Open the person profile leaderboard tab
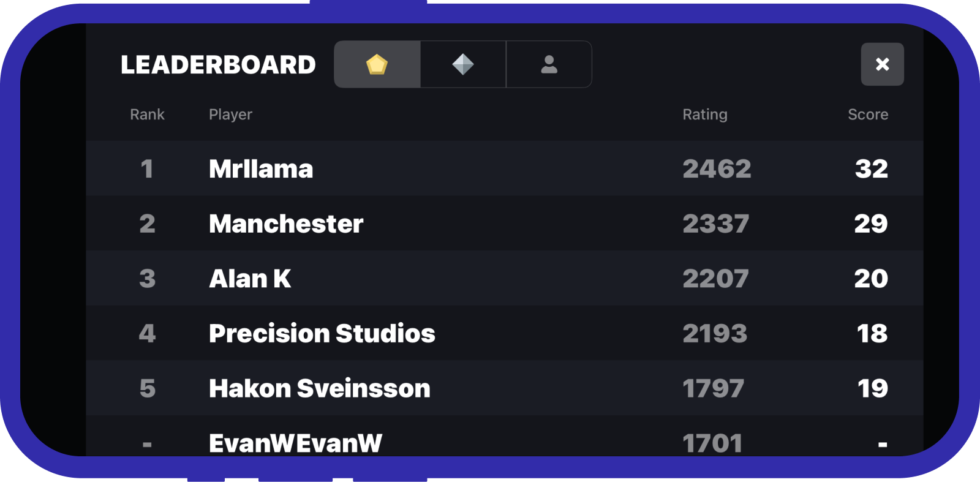The image size is (980, 482). tap(549, 64)
